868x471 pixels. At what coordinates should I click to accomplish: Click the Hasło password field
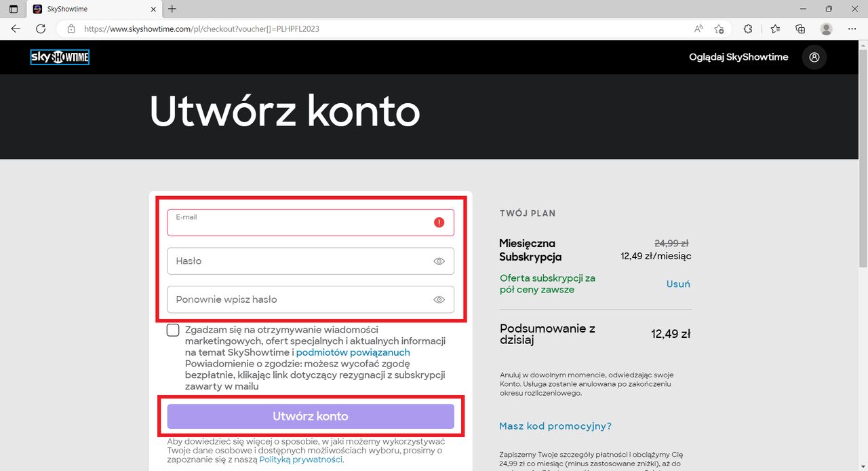click(x=311, y=261)
